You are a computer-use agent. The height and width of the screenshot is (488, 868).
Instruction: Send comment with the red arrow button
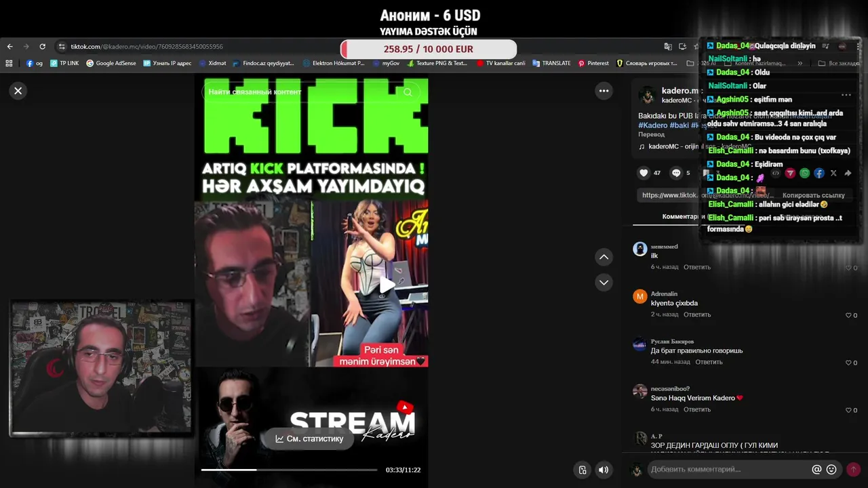(x=853, y=469)
